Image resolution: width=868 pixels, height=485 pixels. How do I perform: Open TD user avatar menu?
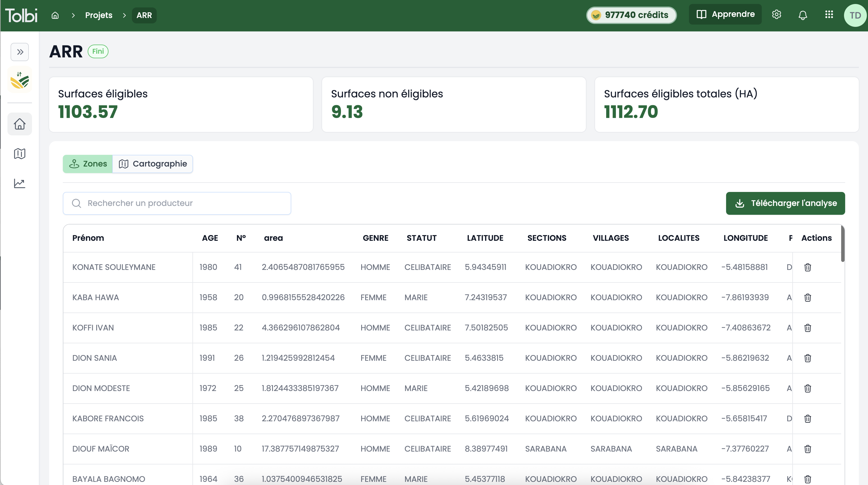click(x=855, y=15)
